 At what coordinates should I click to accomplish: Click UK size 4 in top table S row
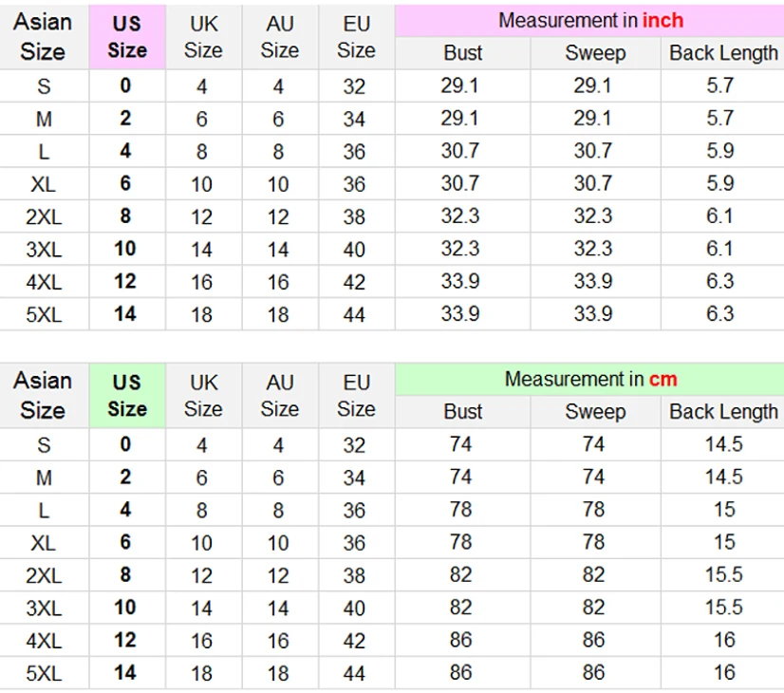(201, 86)
